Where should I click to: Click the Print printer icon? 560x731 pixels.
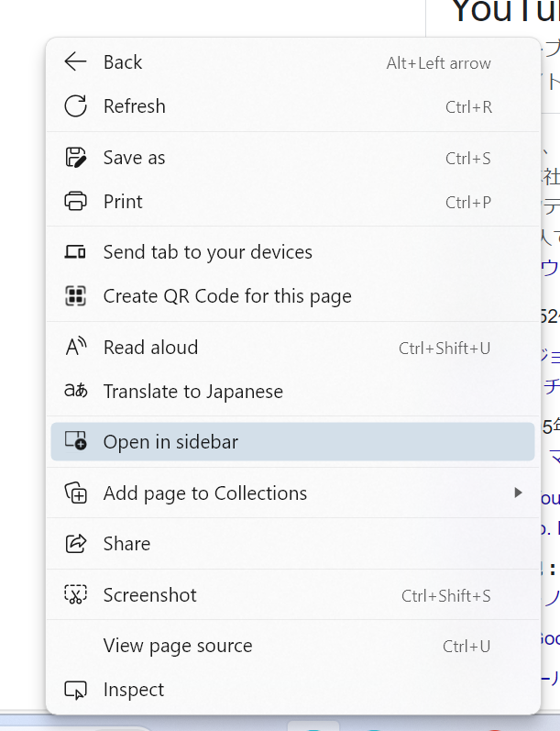[x=75, y=202]
